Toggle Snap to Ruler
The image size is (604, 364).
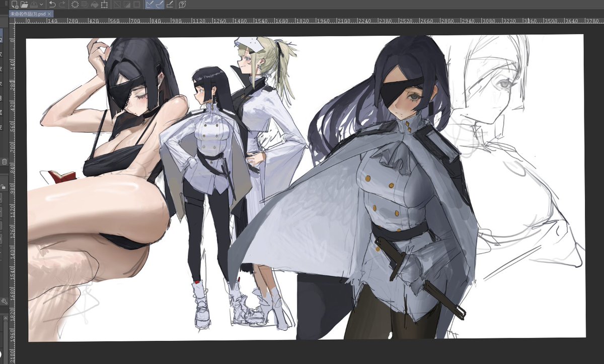pyautogui.click(x=149, y=5)
